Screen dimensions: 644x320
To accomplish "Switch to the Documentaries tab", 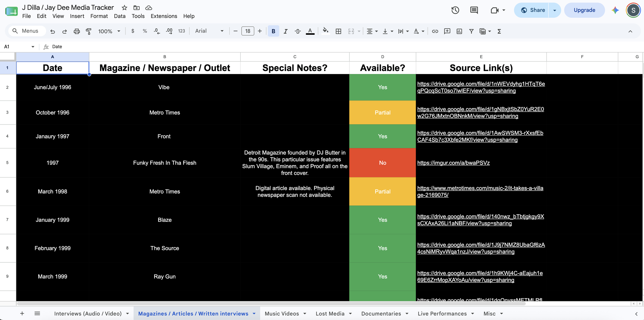I will [381, 314].
